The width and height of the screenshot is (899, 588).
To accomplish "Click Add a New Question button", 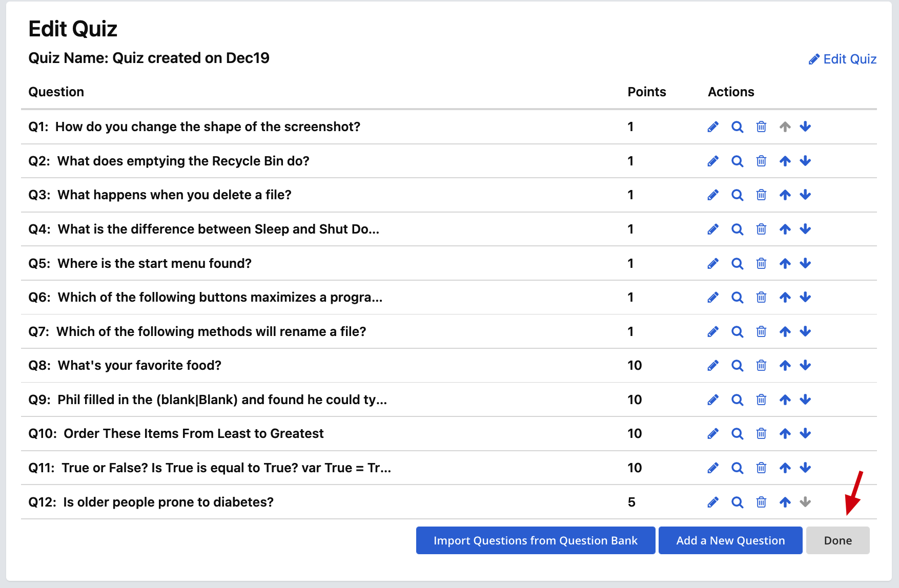I will click(730, 540).
